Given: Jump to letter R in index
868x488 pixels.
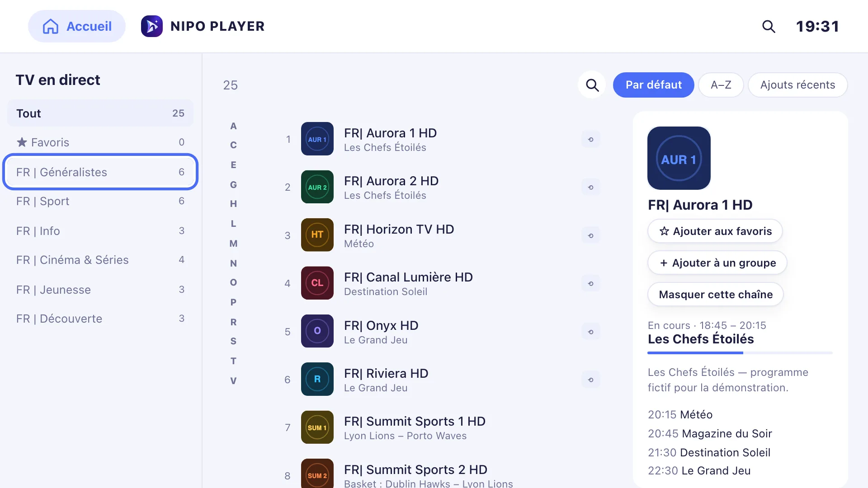Looking at the screenshot, I should pos(233,322).
